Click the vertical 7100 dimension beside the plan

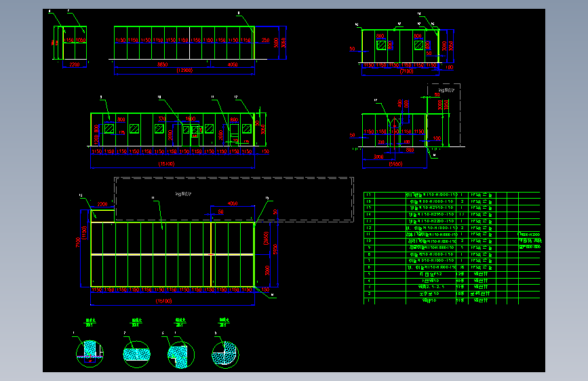click(78, 242)
